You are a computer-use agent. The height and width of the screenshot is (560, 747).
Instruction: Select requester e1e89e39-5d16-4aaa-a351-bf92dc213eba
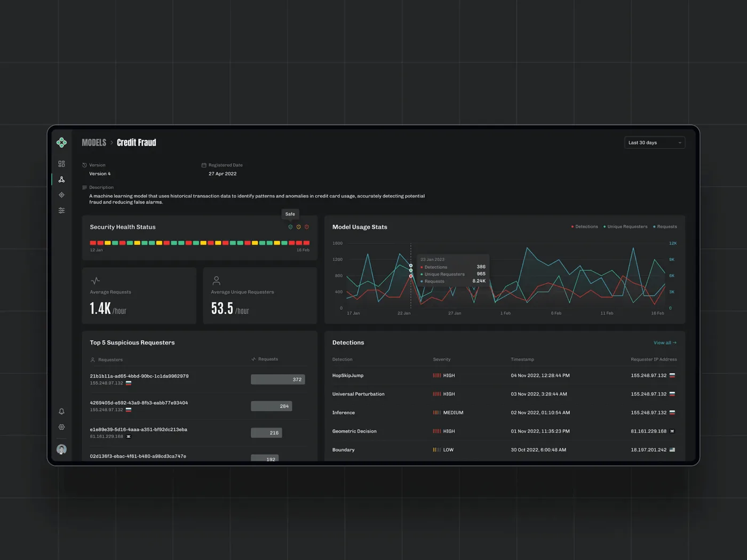[x=139, y=429]
